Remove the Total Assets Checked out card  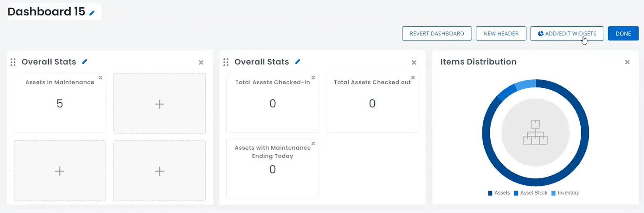click(413, 77)
